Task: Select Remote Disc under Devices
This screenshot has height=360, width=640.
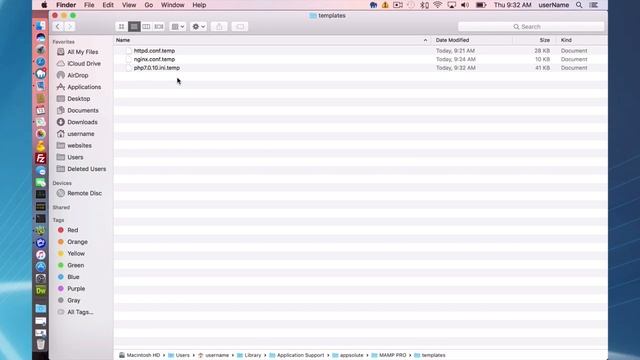Action: point(84,193)
